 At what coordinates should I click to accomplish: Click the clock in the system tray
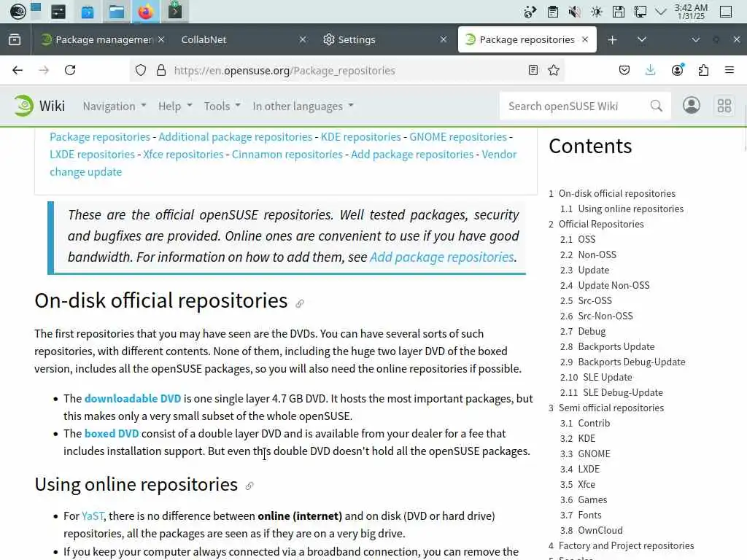coord(691,12)
